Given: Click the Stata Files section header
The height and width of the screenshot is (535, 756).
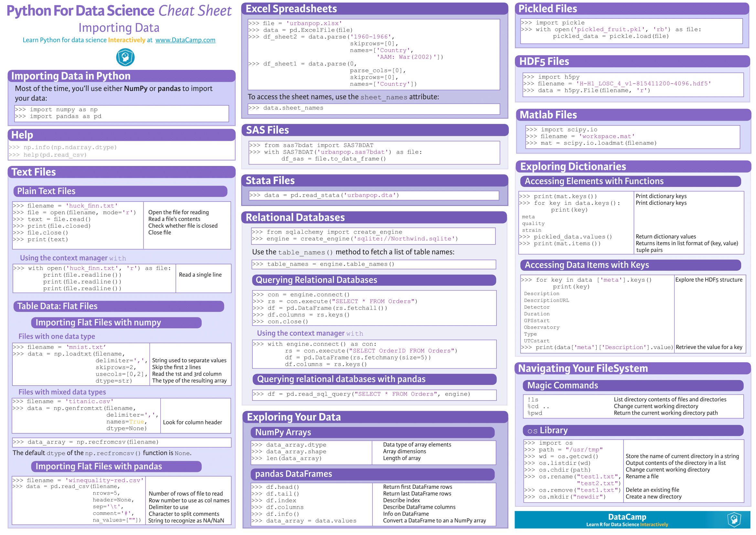Looking at the screenshot, I should click(x=375, y=180).
